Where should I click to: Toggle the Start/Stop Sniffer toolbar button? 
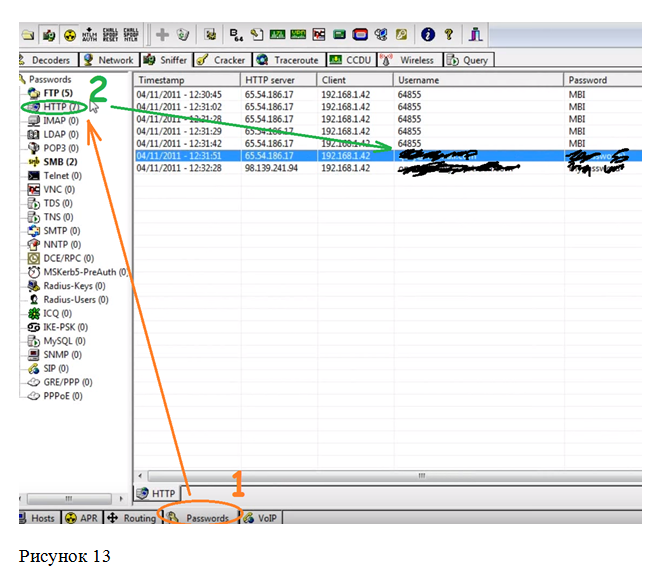click(x=49, y=35)
